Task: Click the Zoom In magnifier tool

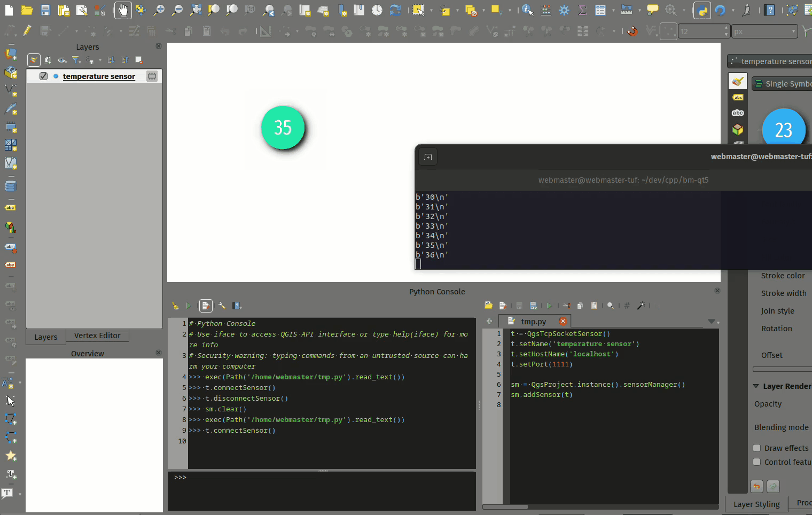Action: 159,10
